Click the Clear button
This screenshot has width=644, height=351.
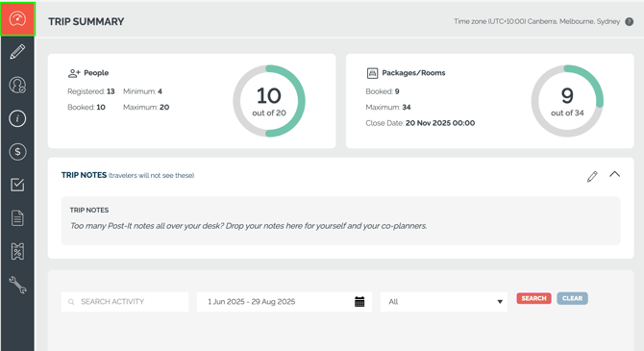572,298
